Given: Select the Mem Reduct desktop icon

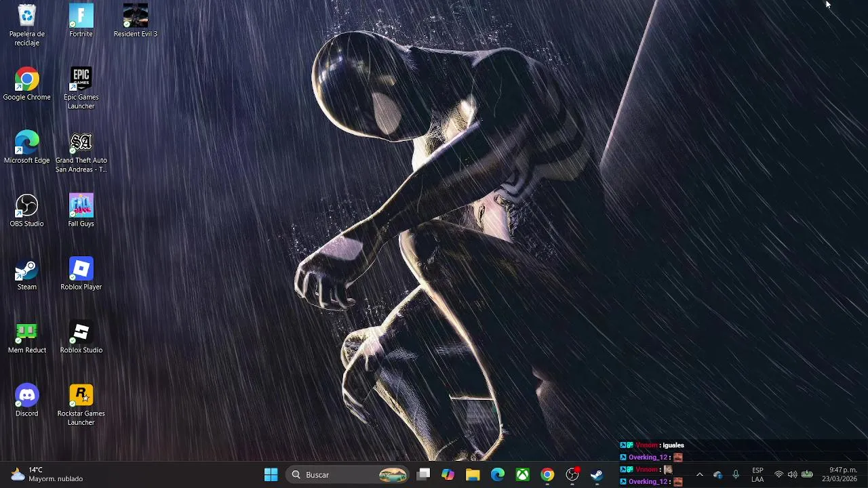Looking at the screenshot, I should coord(26,338).
